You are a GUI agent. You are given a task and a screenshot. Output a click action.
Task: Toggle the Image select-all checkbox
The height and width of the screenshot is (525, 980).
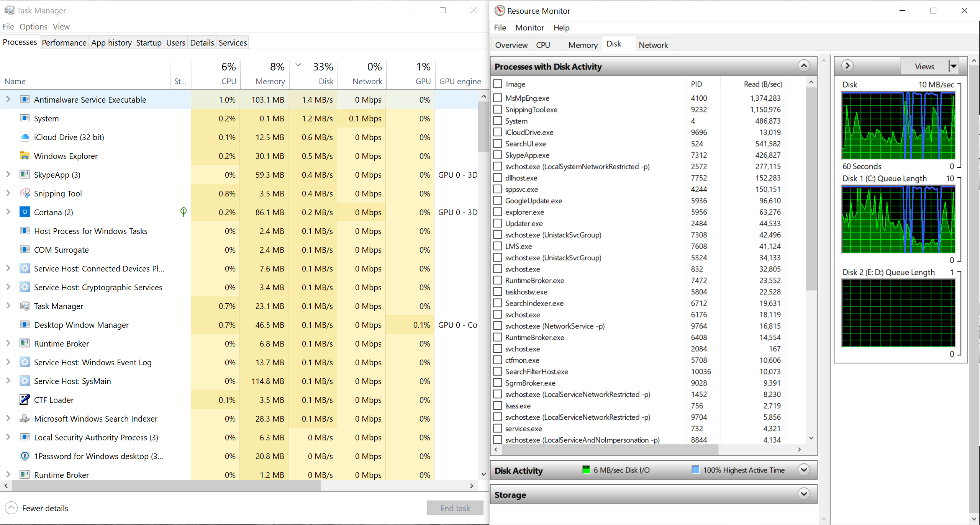click(x=498, y=84)
